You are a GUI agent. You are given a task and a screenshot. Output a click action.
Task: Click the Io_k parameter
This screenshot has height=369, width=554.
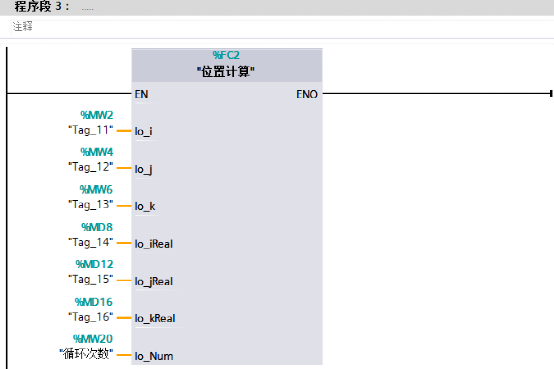[x=145, y=206]
